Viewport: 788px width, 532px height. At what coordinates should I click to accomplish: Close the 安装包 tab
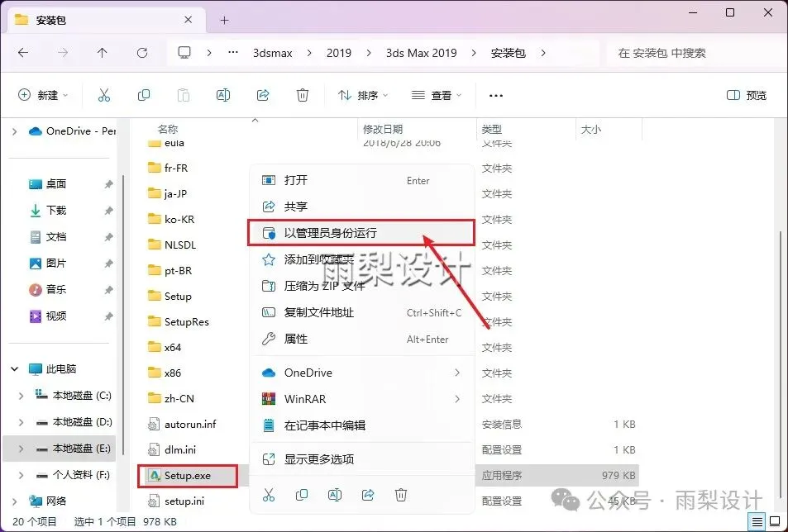coord(188,20)
